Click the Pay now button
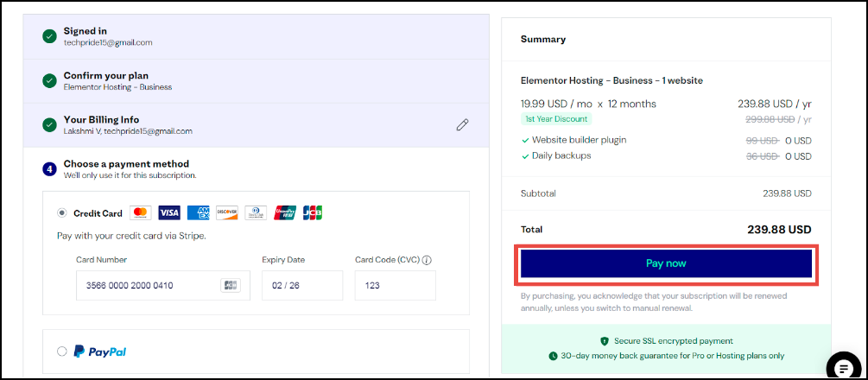Viewport: 868px width, 380px height. (666, 263)
